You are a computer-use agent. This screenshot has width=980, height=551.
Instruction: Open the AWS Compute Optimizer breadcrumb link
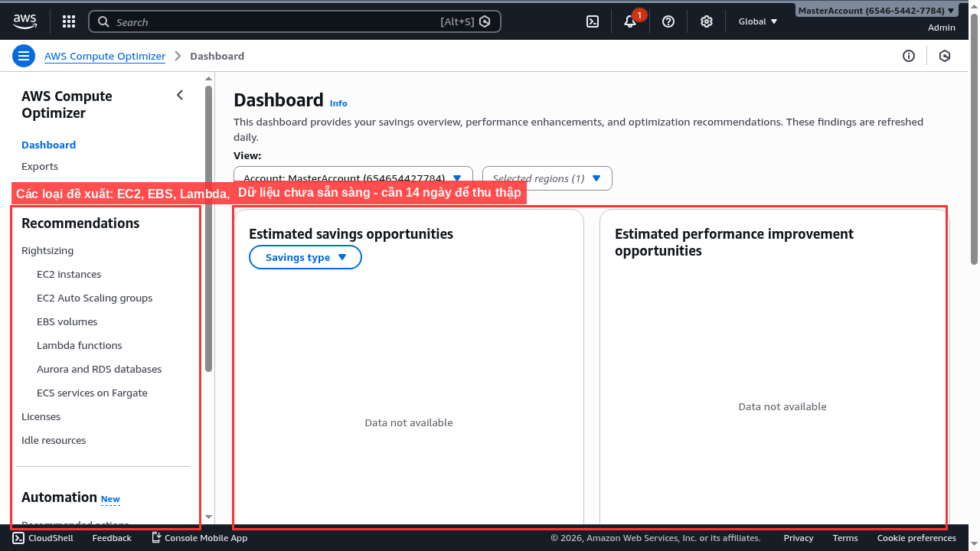point(104,56)
